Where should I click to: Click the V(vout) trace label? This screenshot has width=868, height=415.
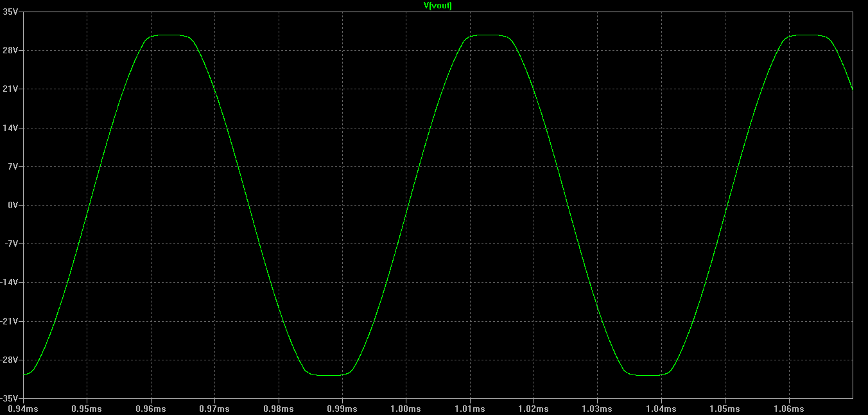(x=438, y=5)
